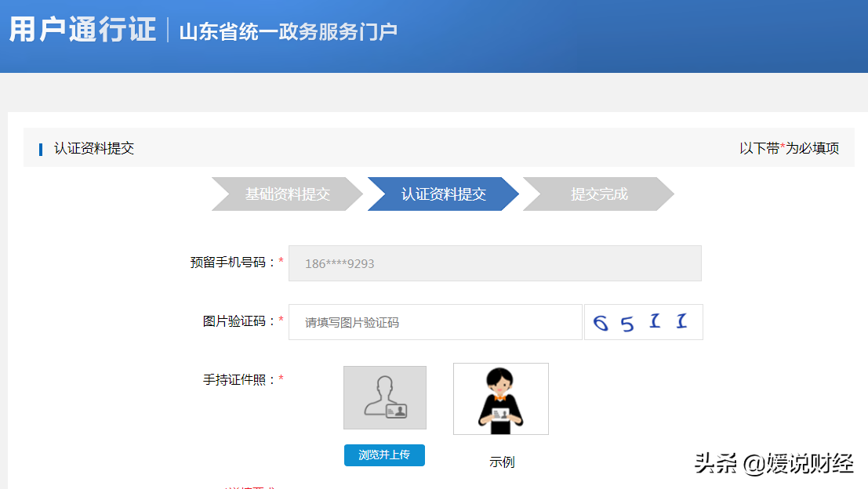Click the 认证资料提交 section heading
The height and width of the screenshot is (489, 868).
(x=93, y=148)
